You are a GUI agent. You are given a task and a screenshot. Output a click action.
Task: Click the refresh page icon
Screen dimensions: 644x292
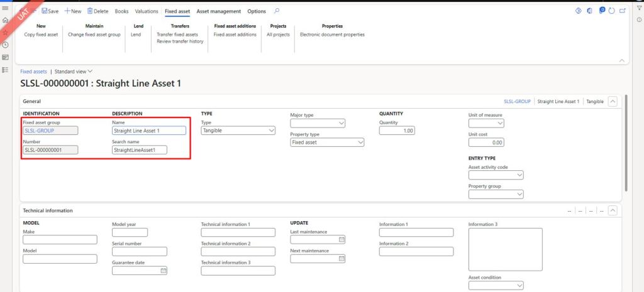pyautogui.click(x=612, y=11)
